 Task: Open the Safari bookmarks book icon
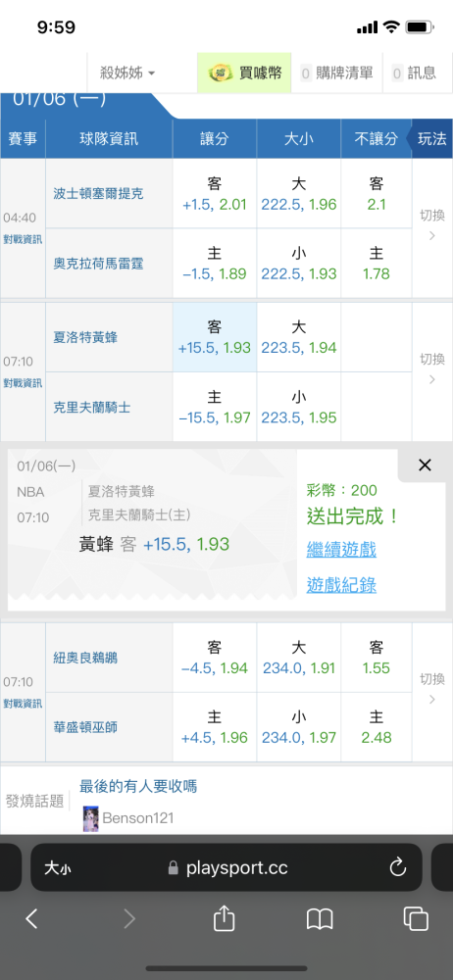tap(320, 919)
